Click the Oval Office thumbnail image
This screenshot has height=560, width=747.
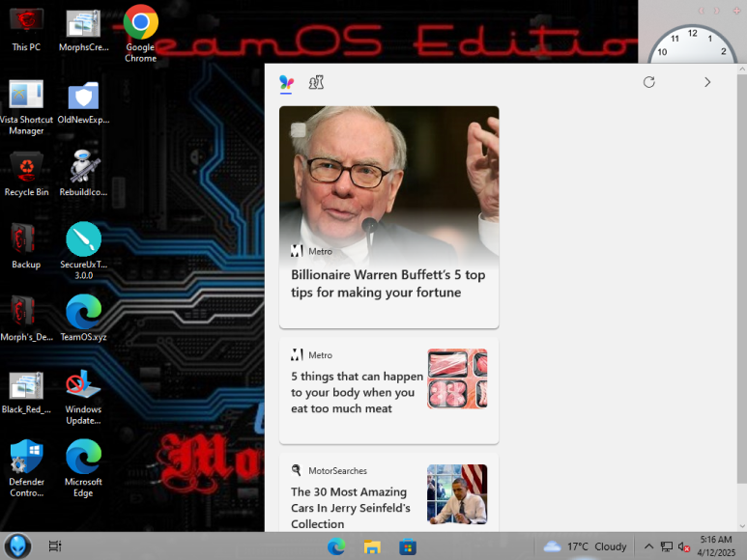pos(457,494)
